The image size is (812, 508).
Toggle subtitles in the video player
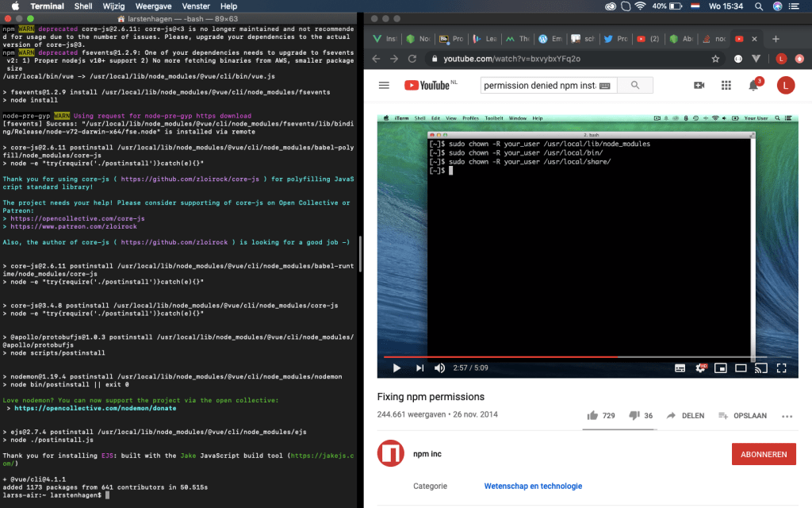coord(680,368)
